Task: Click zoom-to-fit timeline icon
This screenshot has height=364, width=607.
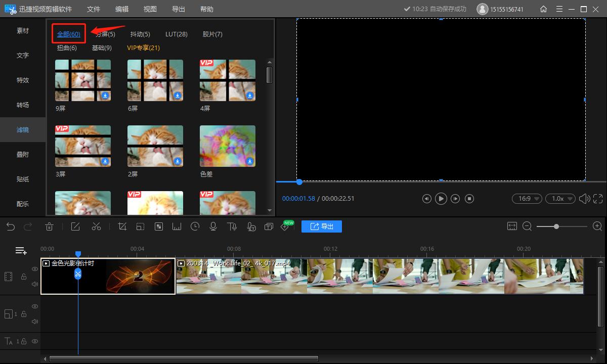Action: click(512, 226)
